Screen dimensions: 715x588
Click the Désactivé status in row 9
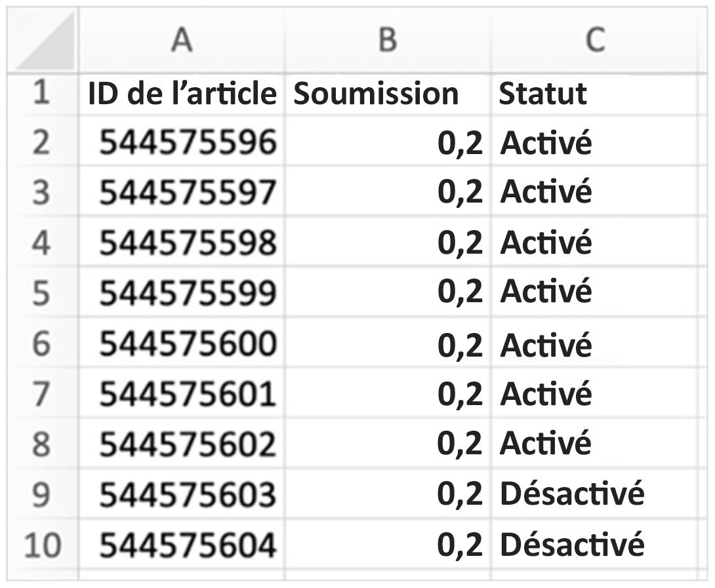572,494
